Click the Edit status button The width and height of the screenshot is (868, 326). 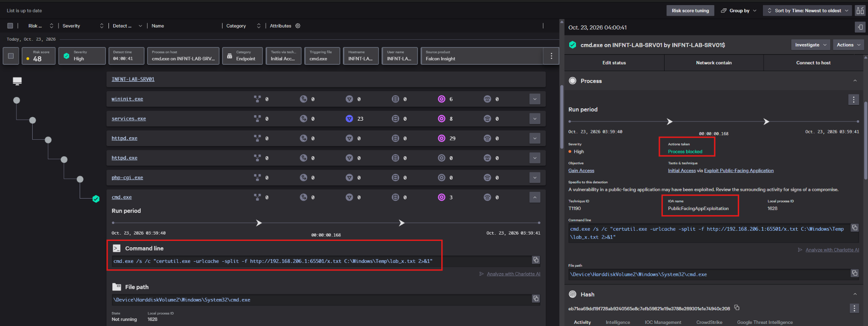pyautogui.click(x=614, y=63)
